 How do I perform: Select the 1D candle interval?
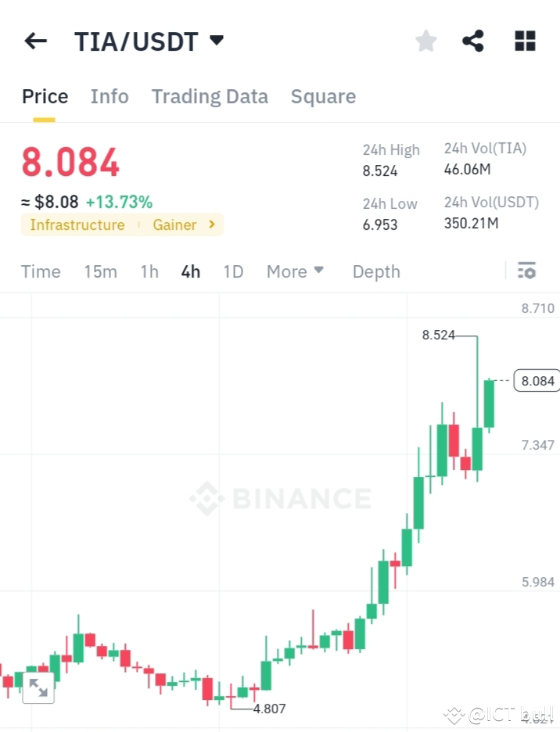[232, 271]
